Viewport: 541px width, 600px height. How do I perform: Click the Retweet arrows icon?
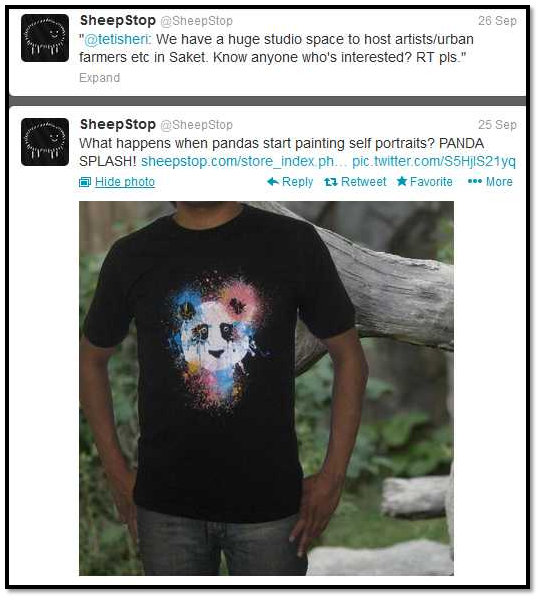pyautogui.click(x=331, y=182)
